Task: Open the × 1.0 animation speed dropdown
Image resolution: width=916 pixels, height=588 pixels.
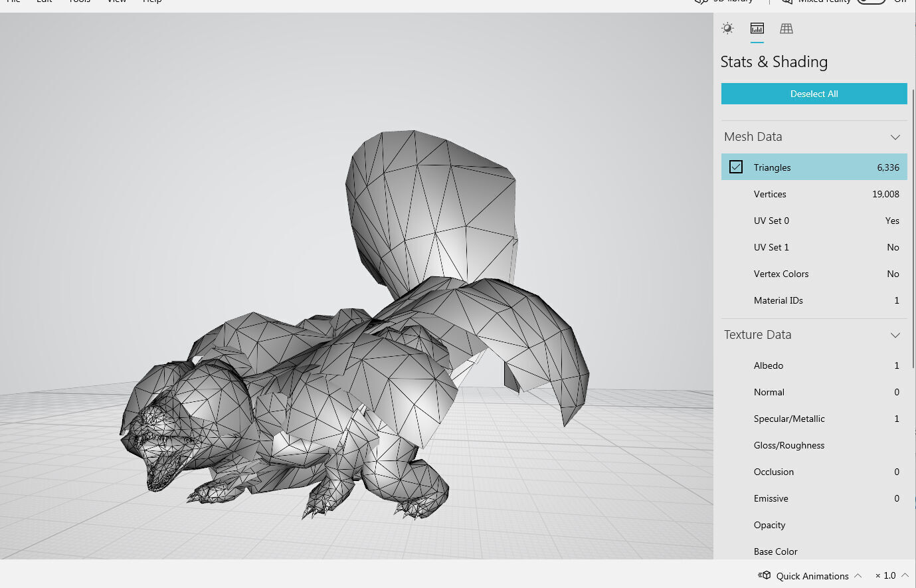Action: pyautogui.click(x=892, y=575)
